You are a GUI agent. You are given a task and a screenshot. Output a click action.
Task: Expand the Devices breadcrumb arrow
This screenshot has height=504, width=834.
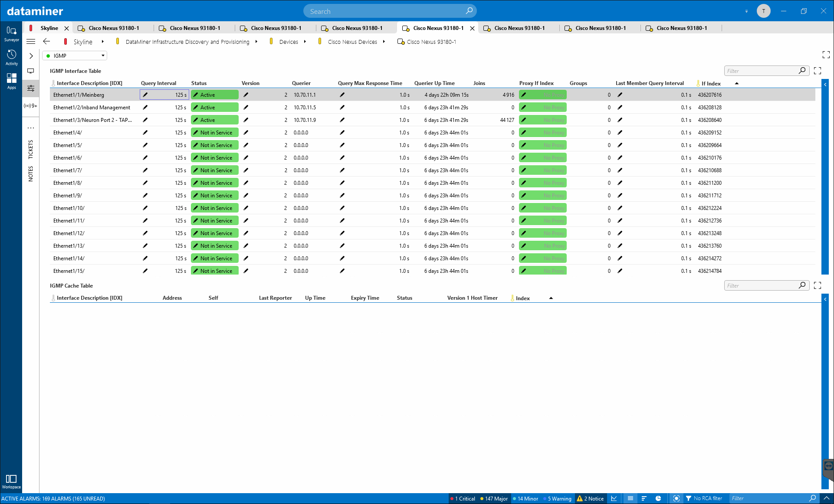click(305, 42)
